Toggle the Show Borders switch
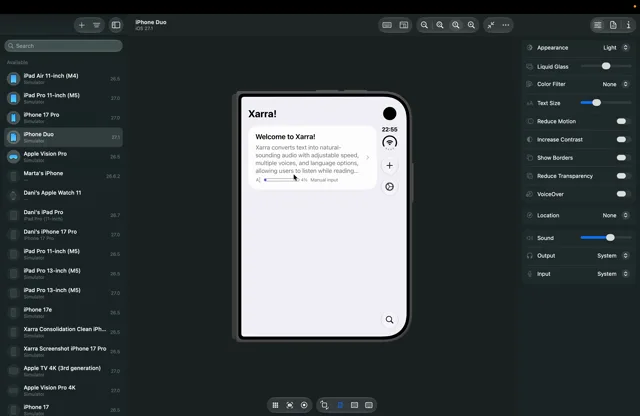 622,158
